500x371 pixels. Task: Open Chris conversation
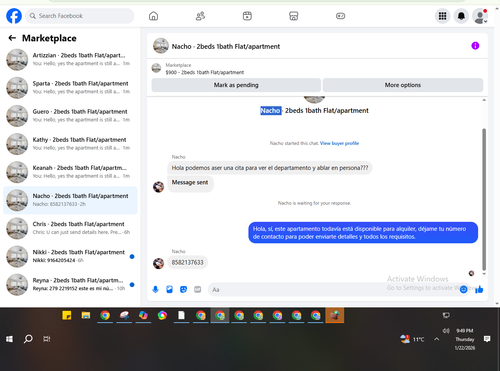(70, 228)
